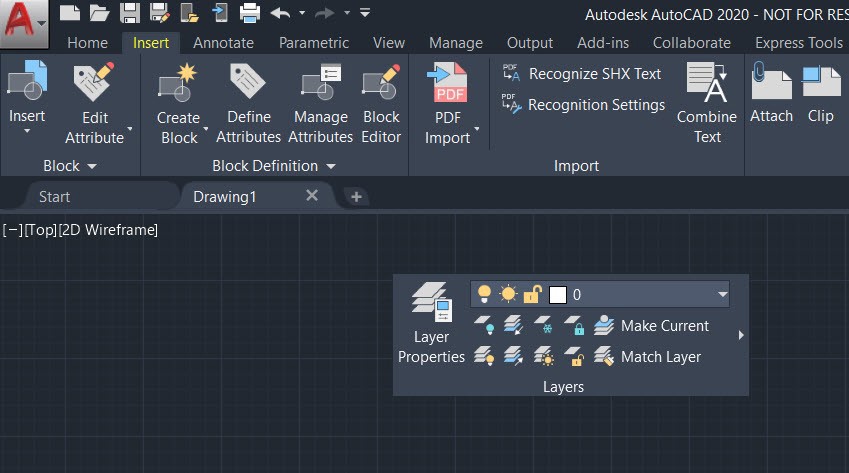Customize Quick Access Toolbar dropdown

pos(365,12)
